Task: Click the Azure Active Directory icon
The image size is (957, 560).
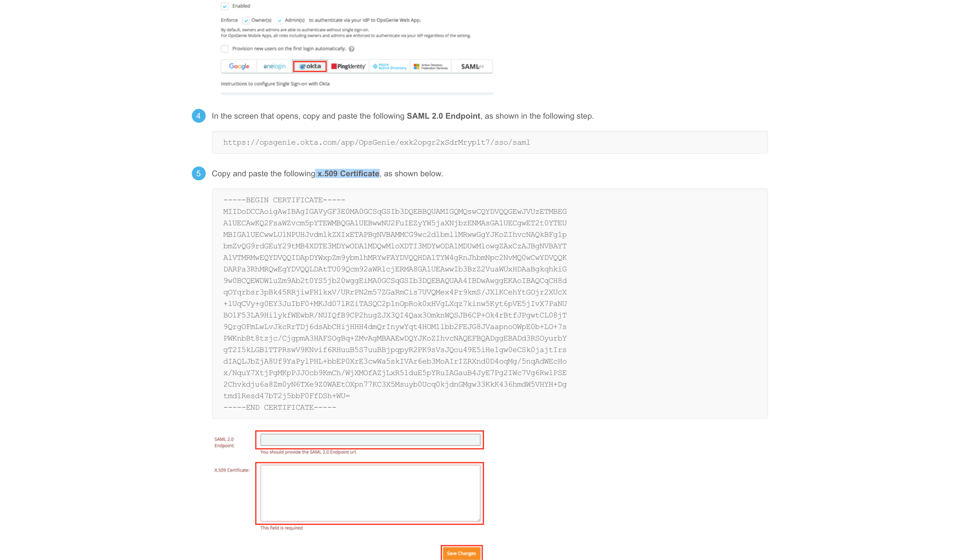Action: tap(389, 67)
